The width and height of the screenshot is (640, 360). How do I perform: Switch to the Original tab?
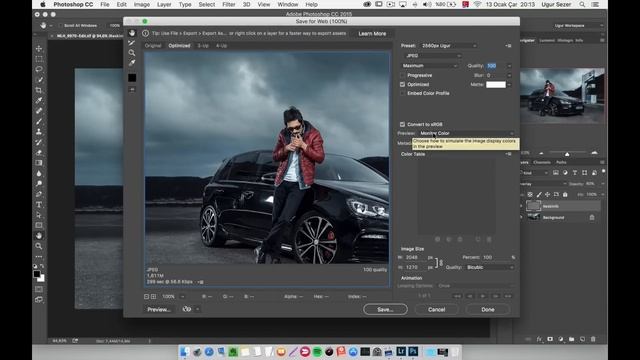[x=153, y=46]
